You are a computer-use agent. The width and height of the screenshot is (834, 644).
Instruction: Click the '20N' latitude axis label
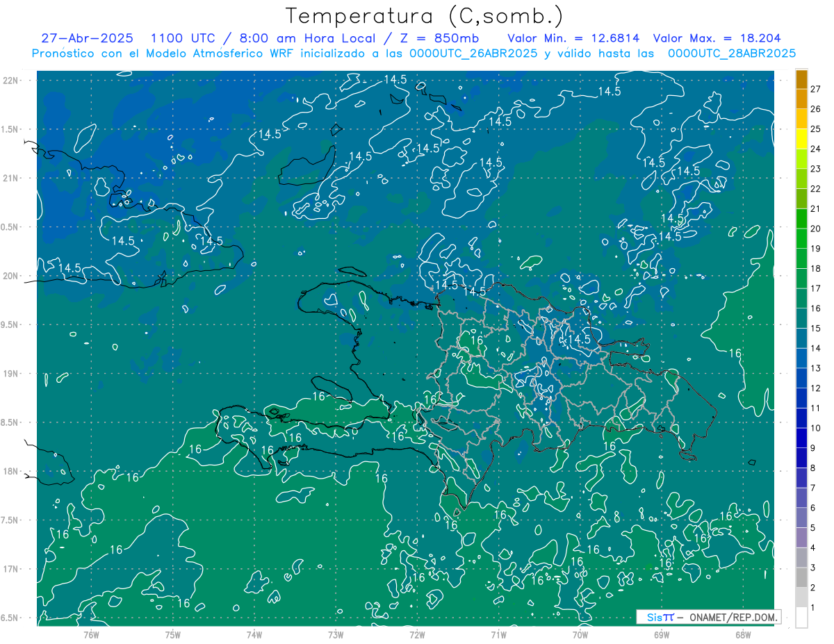pos(10,276)
